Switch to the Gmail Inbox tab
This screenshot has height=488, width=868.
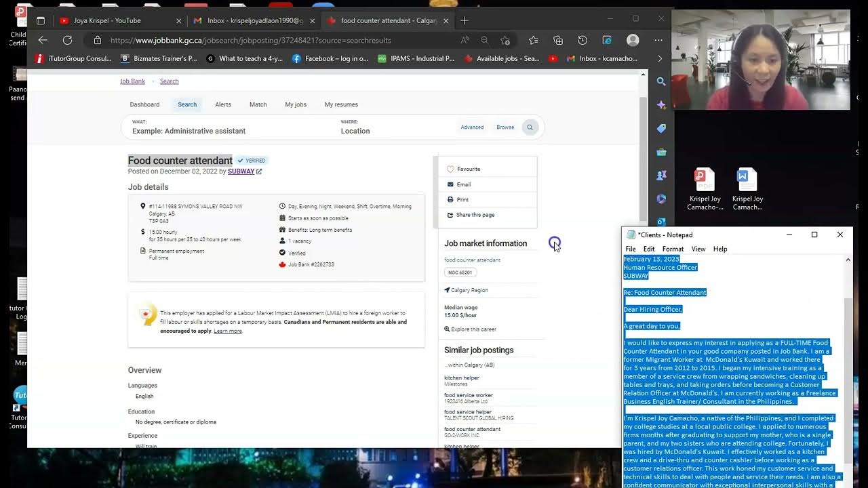(x=254, y=20)
